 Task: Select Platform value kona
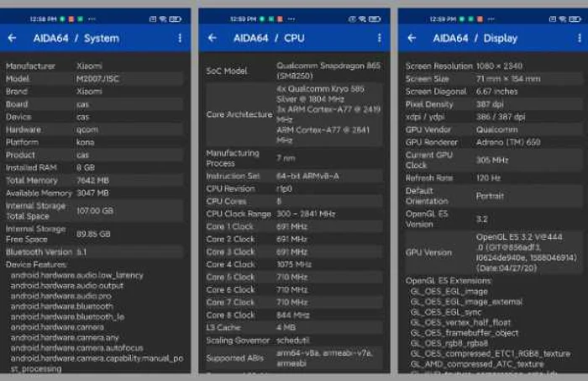(x=85, y=142)
